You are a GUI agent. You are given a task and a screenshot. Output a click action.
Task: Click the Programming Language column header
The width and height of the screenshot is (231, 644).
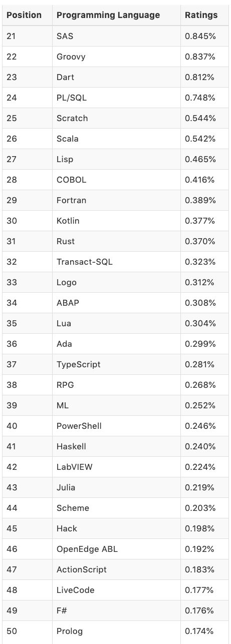[108, 15]
